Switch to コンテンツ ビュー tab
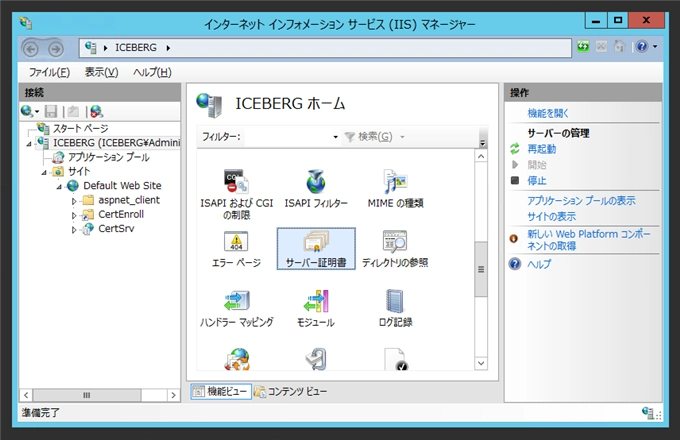Viewport: 680px width, 440px height. 291,391
